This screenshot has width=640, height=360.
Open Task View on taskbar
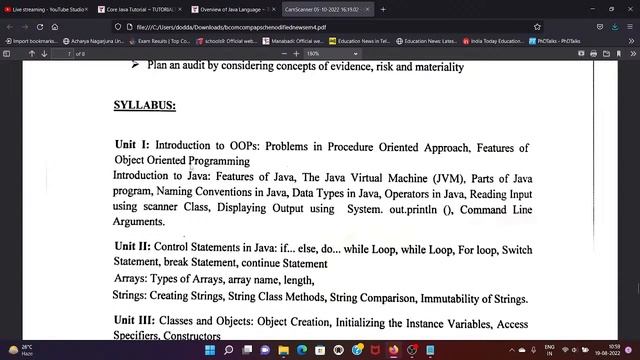[x=247, y=350]
